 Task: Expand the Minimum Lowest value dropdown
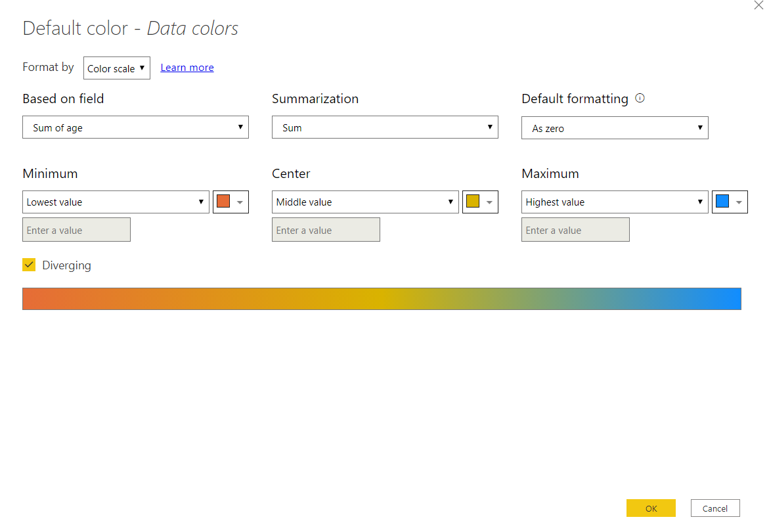coord(116,202)
